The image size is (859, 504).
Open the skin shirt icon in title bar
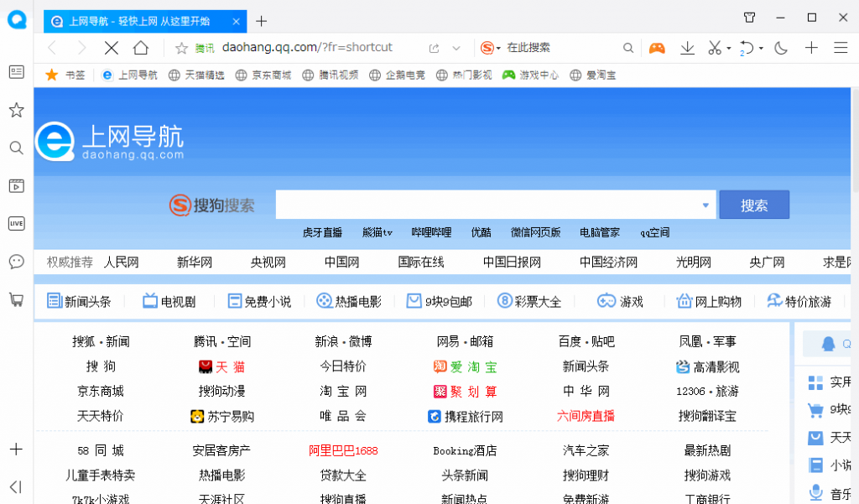point(749,18)
